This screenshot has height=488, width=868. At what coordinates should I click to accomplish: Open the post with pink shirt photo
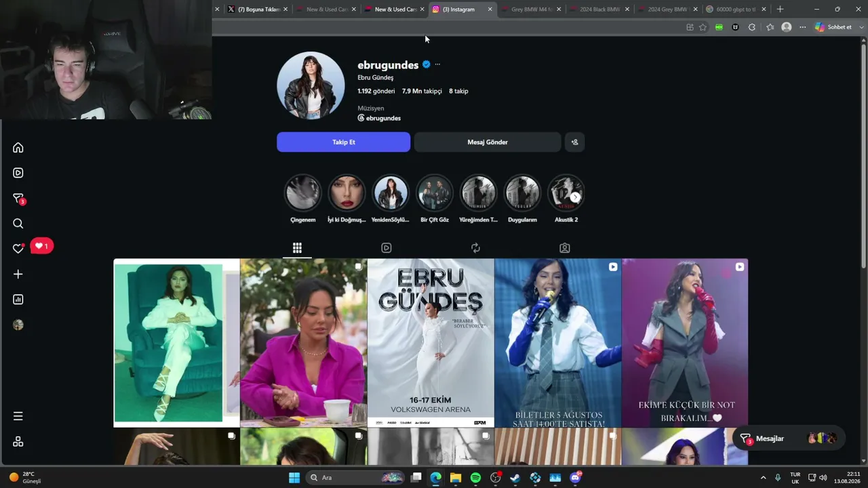[303, 343]
